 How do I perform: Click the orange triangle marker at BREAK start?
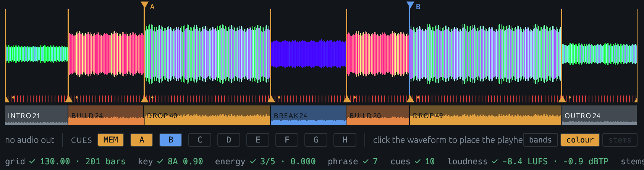point(271,99)
